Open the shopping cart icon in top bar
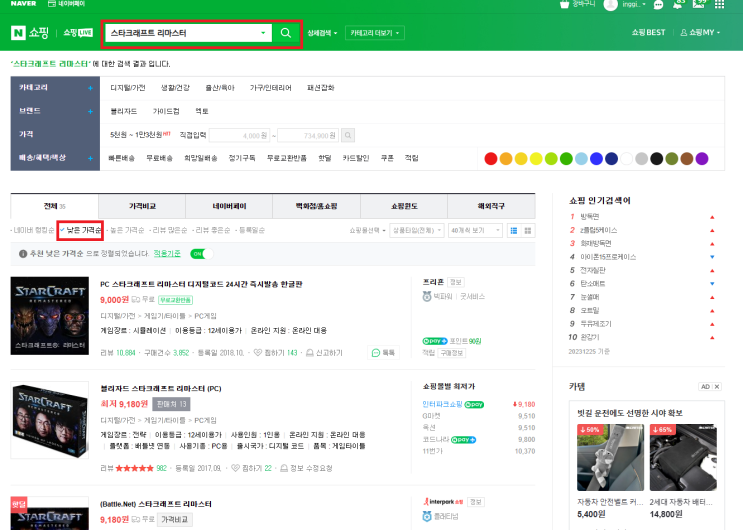The image size is (743, 530). (x=564, y=4)
